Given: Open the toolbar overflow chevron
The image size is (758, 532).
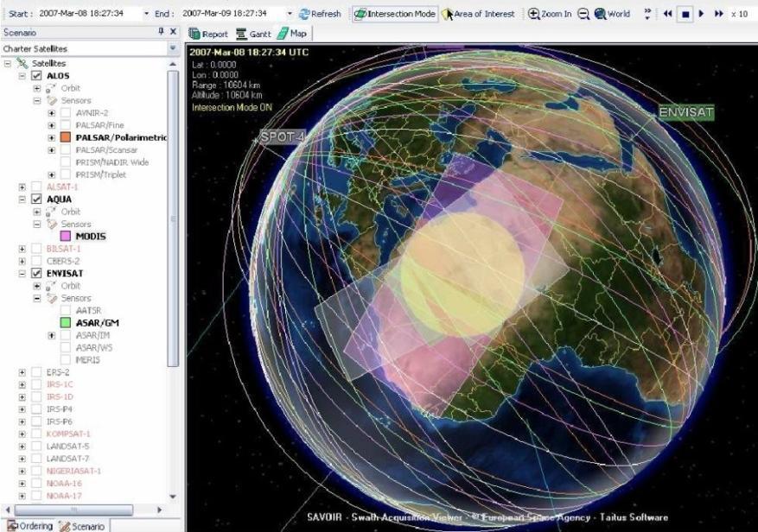Looking at the screenshot, I should (647, 14).
